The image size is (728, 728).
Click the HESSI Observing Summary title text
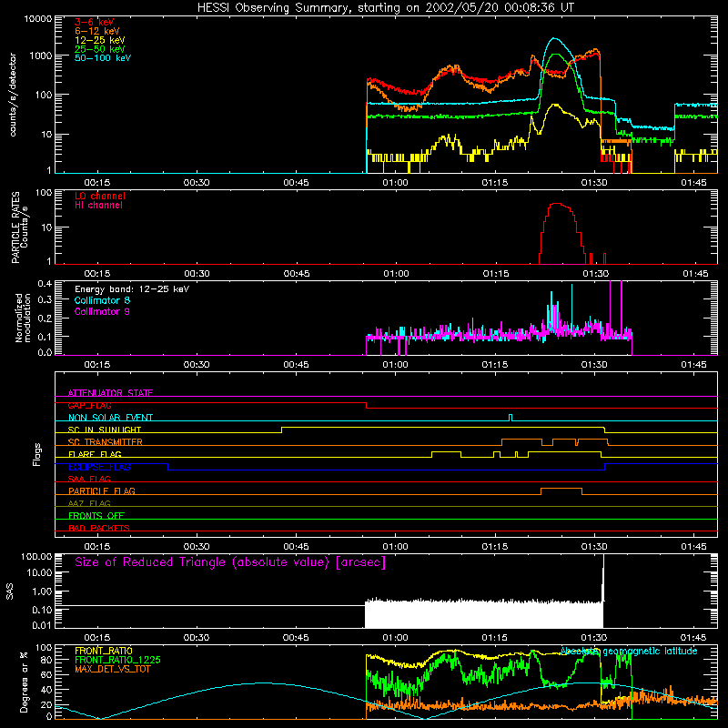(x=385, y=7)
